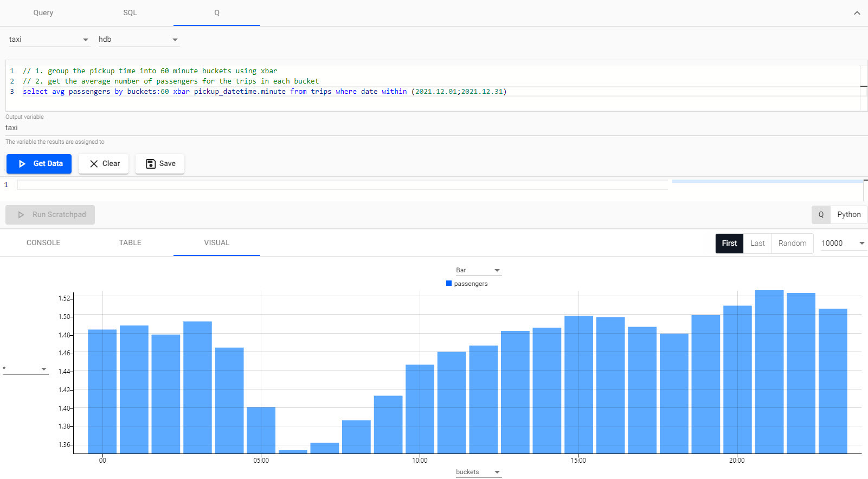Switch scratchpad language to Python
Image resolution: width=868 pixels, height=479 pixels.
(848, 215)
